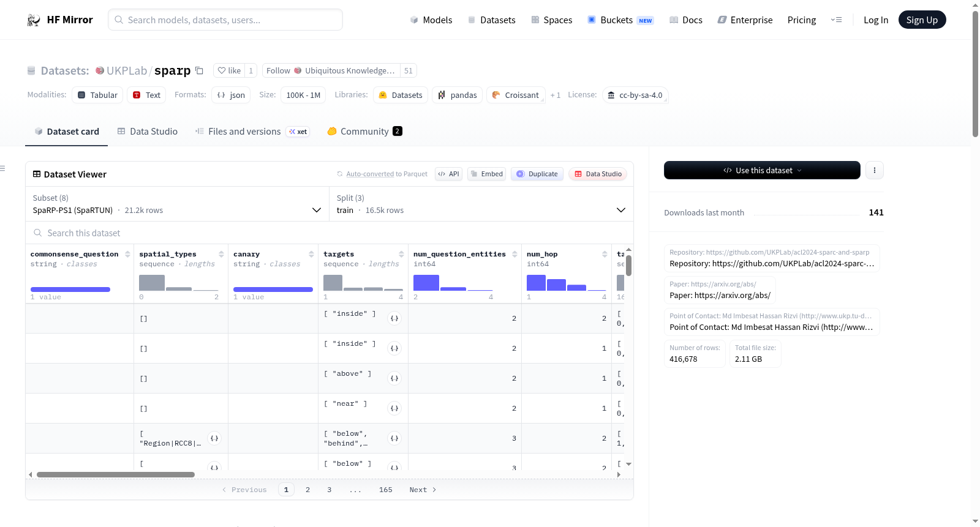This screenshot has width=980, height=527.
Task: Open the left sidebar toggle icon
Action: point(2,168)
